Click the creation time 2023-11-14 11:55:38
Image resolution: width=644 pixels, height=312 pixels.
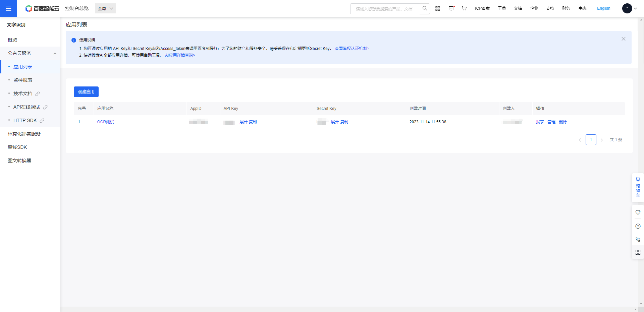coord(428,122)
